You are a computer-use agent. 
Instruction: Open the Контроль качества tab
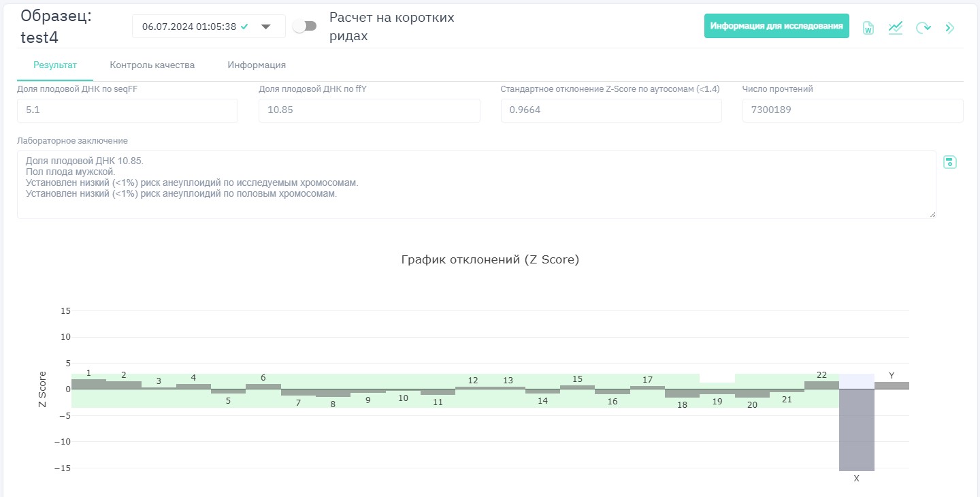[x=152, y=65]
